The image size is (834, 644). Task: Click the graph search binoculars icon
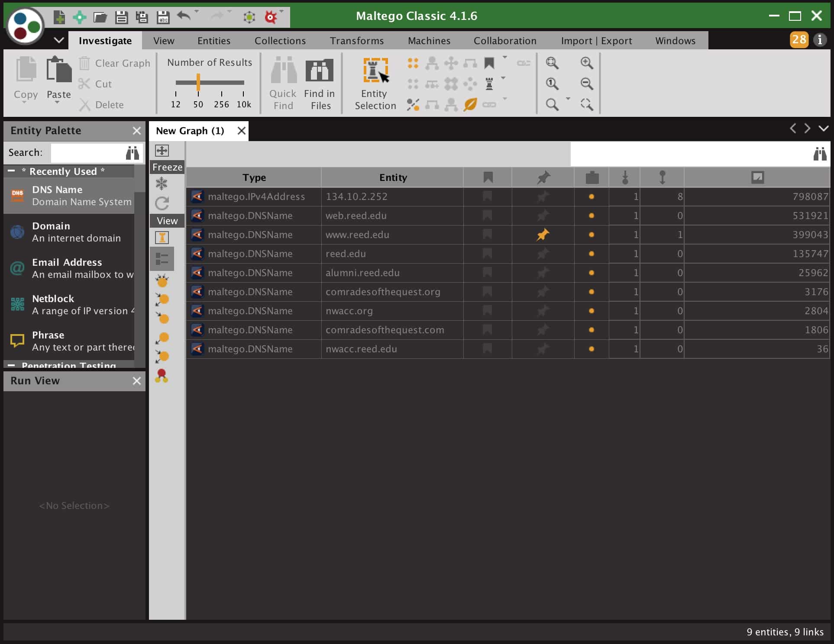pos(820,154)
